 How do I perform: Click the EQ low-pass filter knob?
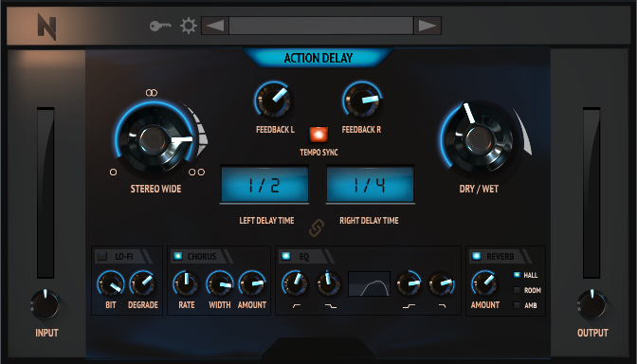(441, 283)
